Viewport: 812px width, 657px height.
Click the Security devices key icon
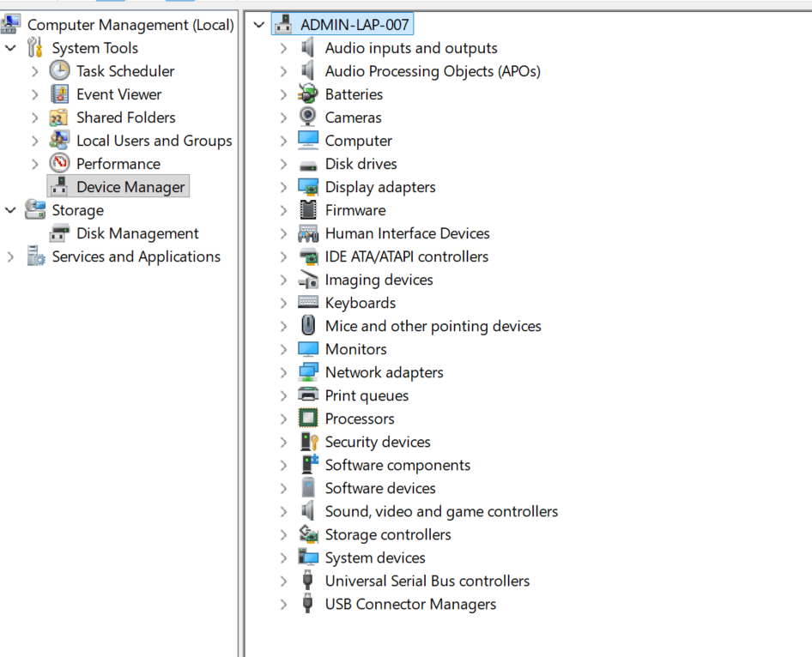click(x=309, y=441)
